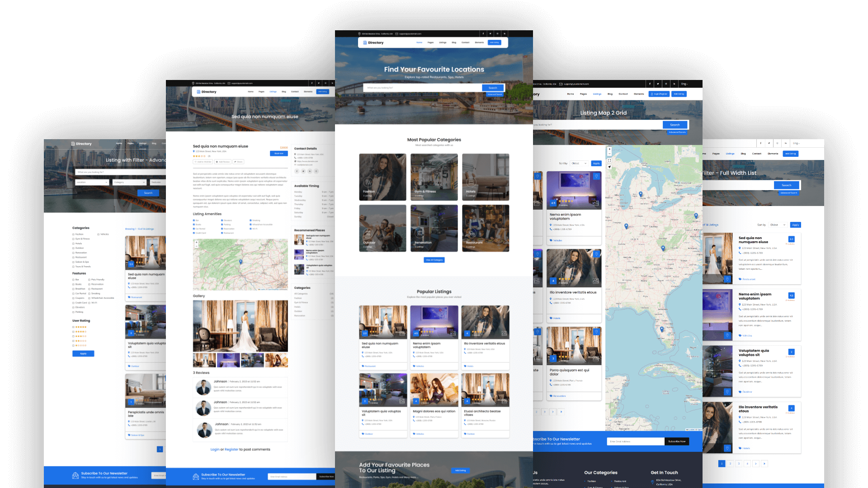The image size is (868, 488).
Task: Click Twitter icon in Full Width List top bar
Action: 769,143
